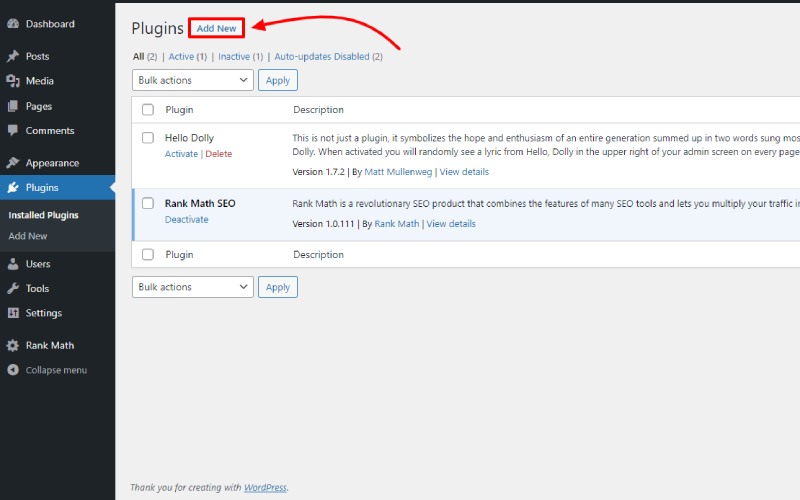This screenshot has width=800, height=500.
Task: Click the Version 1.7.2 text
Action: pos(318,172)
